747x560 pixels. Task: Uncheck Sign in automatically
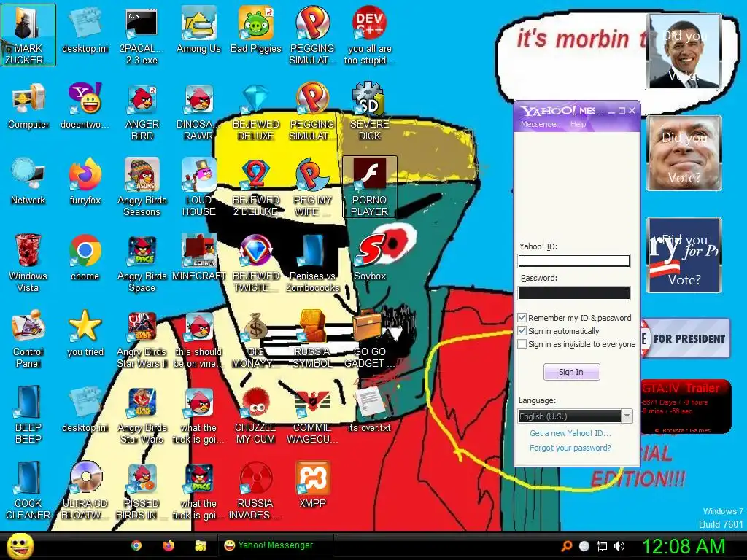tap(522, 331)
